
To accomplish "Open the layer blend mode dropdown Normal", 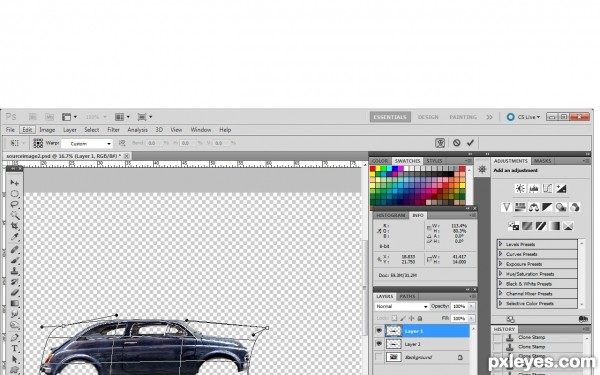I will 401,306.
